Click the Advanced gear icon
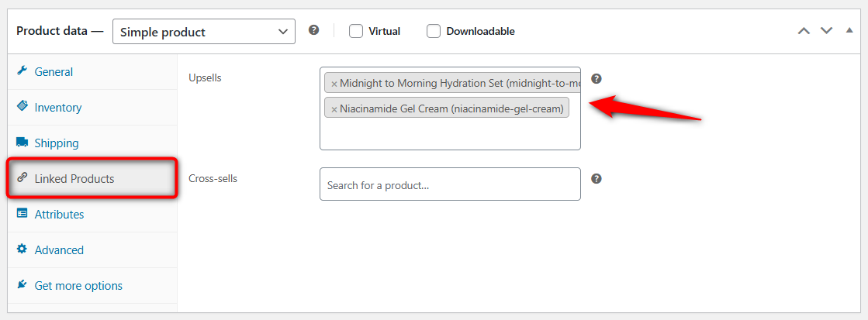The image size is (868, 320). tap(22, 249)
